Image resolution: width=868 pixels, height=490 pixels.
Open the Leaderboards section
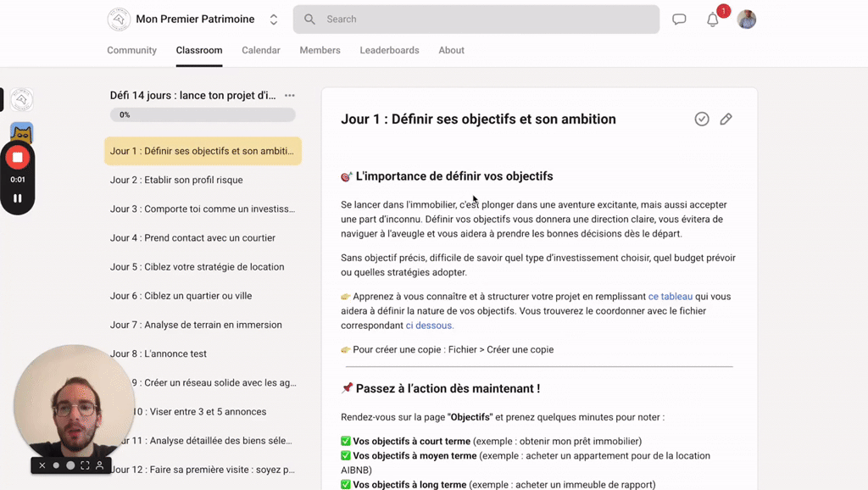coord(389,50)
